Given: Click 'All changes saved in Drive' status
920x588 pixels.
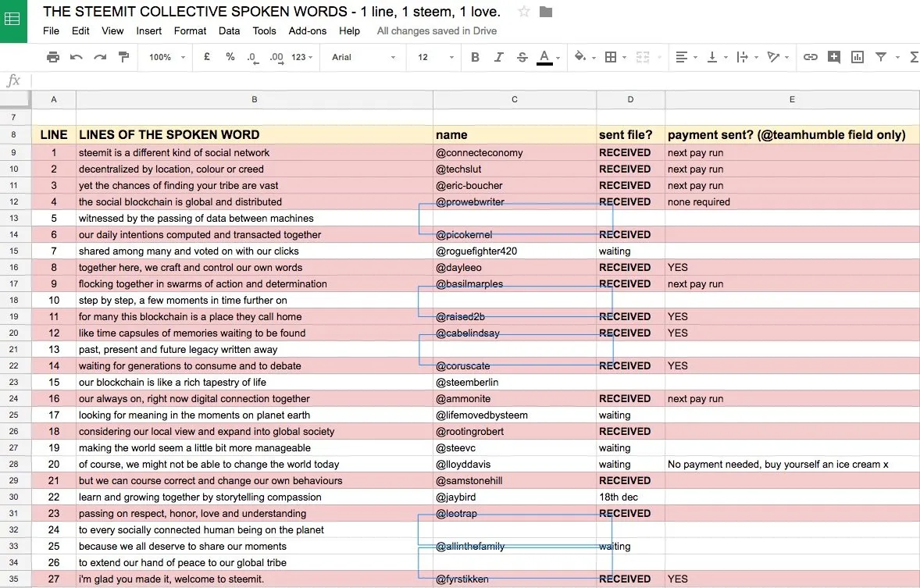Looking at the screenshot, I should coord(437,30).
